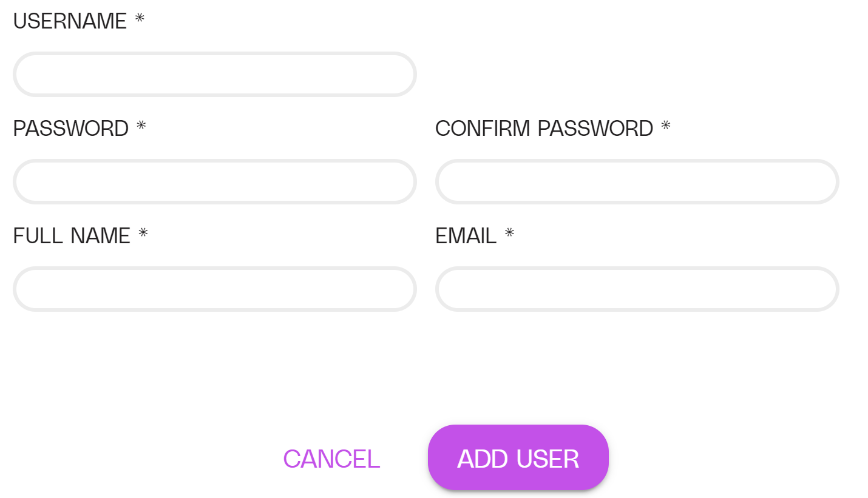Screen dimensions: 868x498
Task: Select the Confirm Password input field
Action: pos(637,182)
